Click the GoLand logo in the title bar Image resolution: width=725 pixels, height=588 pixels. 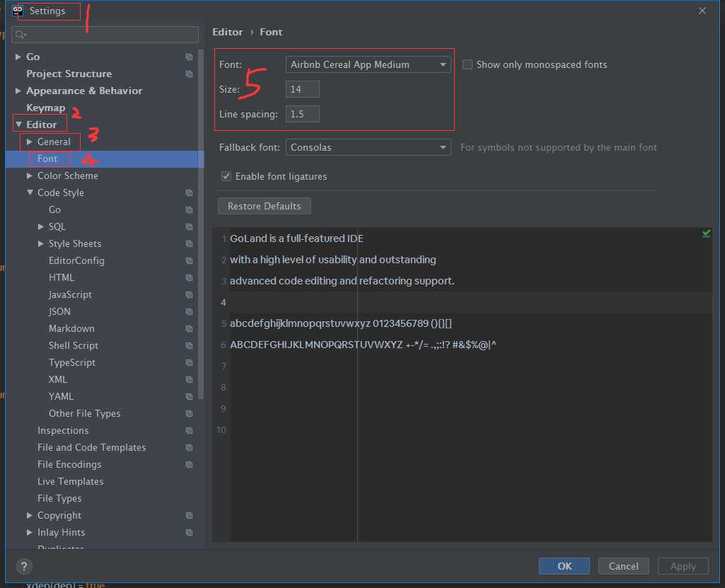coord(18,10)
